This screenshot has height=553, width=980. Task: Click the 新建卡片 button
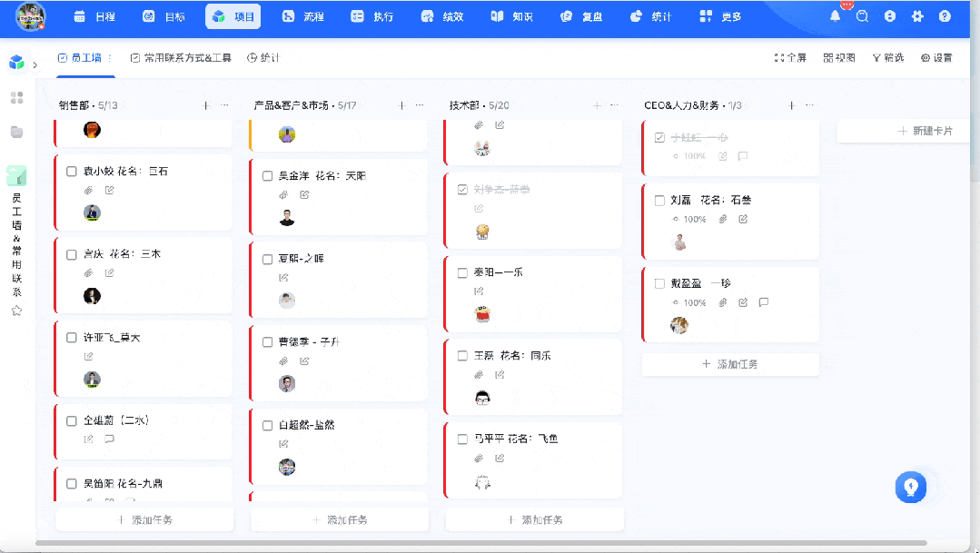coord(925,131)
